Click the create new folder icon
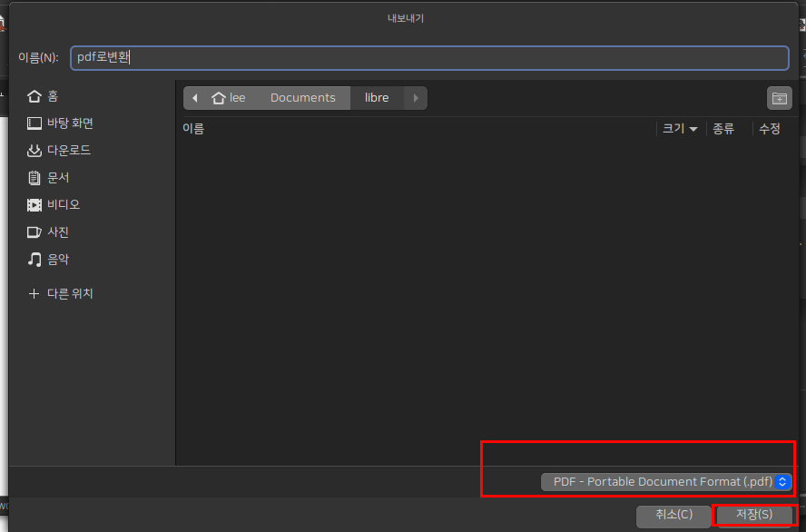 click(778, 98)
